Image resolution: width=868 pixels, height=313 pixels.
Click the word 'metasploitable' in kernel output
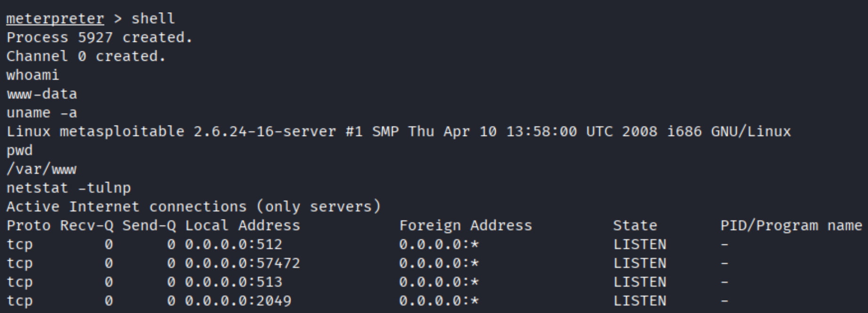[x=121, y=132]
